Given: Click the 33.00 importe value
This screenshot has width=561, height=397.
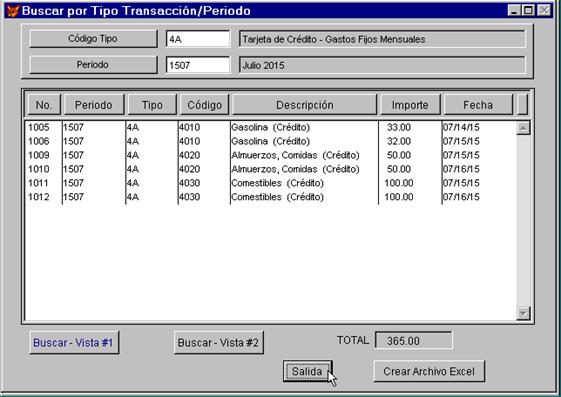Looking at the screenshot, I should (399, 127).
